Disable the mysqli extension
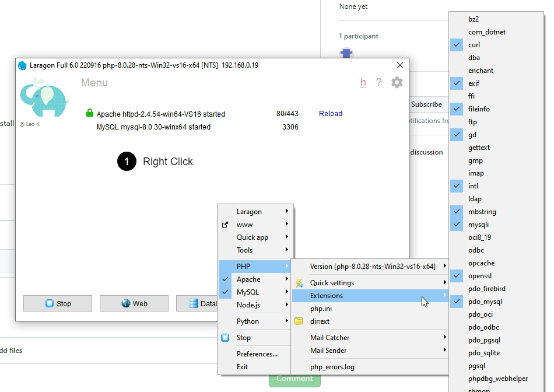The height and width of the screenshot is (392, 554). 496,225
